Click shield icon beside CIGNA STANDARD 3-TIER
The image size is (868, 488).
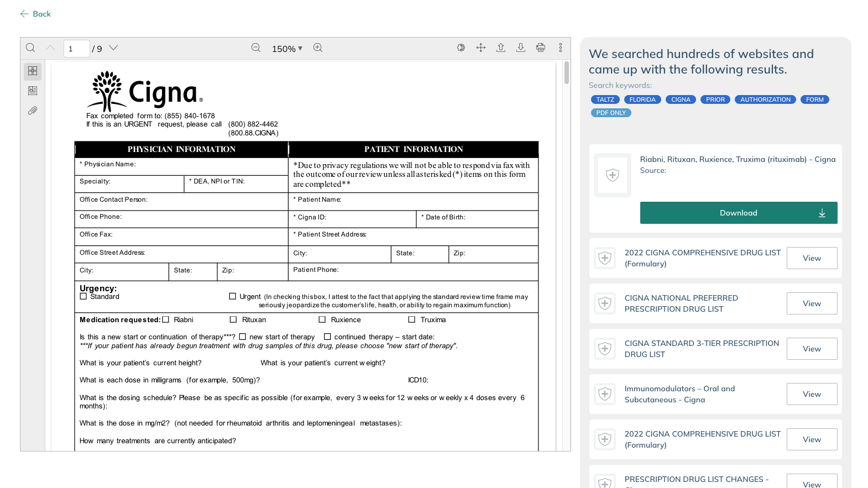click(x=605, y=349)
